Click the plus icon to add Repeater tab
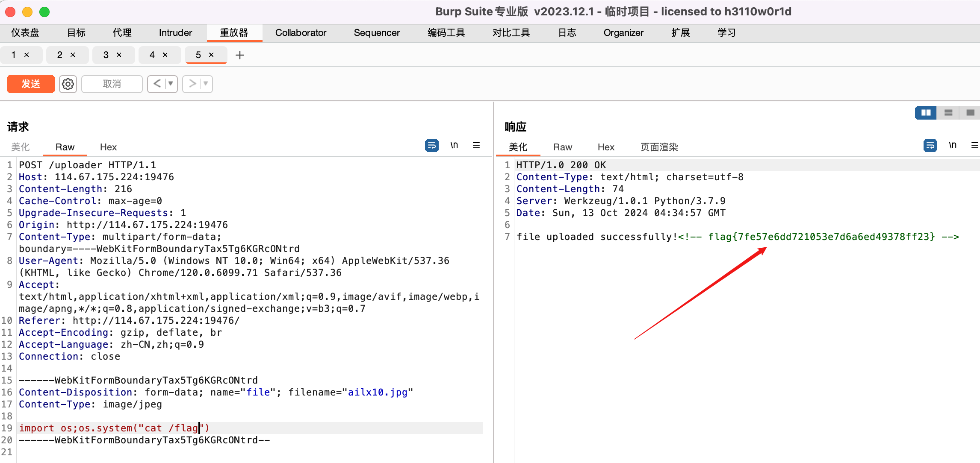 pos(239,55)
